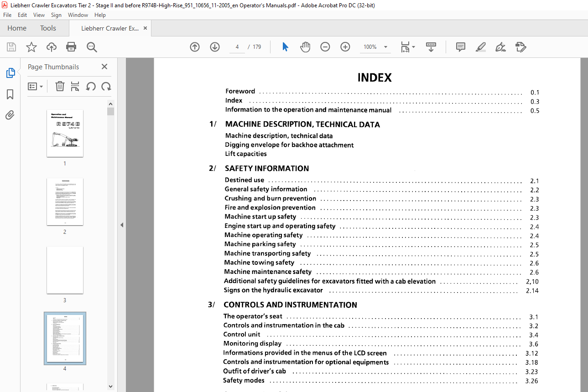This screenshot has width=588, height=392.
Task: Click the MACHINE DESCRIPTION, TECHNICAL DATA heading
Action: (302, 124)
